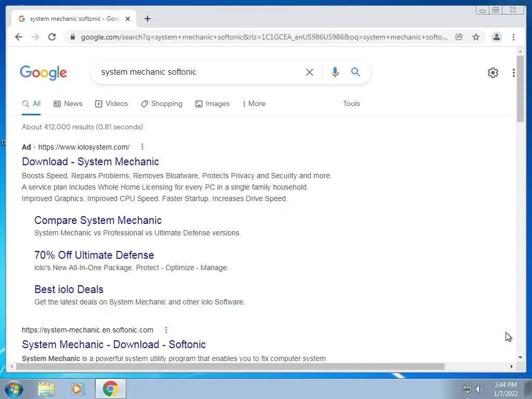Click the address bar URL
The width and height of the screenshot is (532, 399).
point(264,37)
